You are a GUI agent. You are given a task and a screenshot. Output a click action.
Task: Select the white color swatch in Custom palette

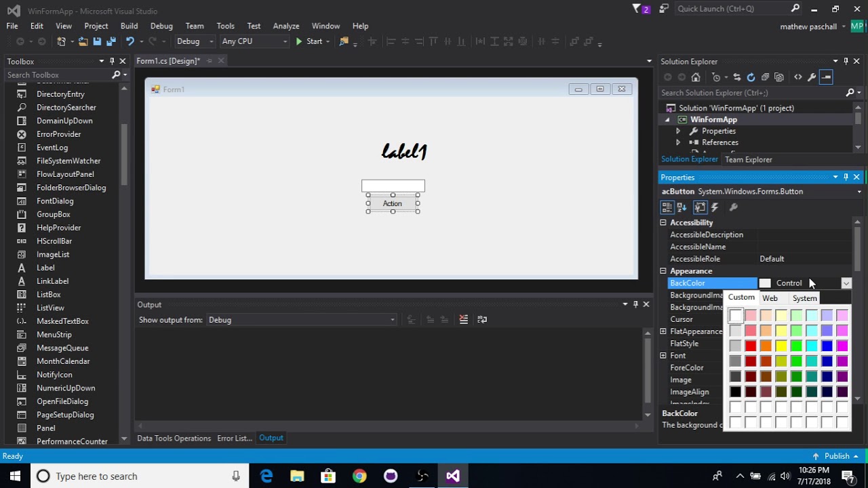click(x=736, y=315)
